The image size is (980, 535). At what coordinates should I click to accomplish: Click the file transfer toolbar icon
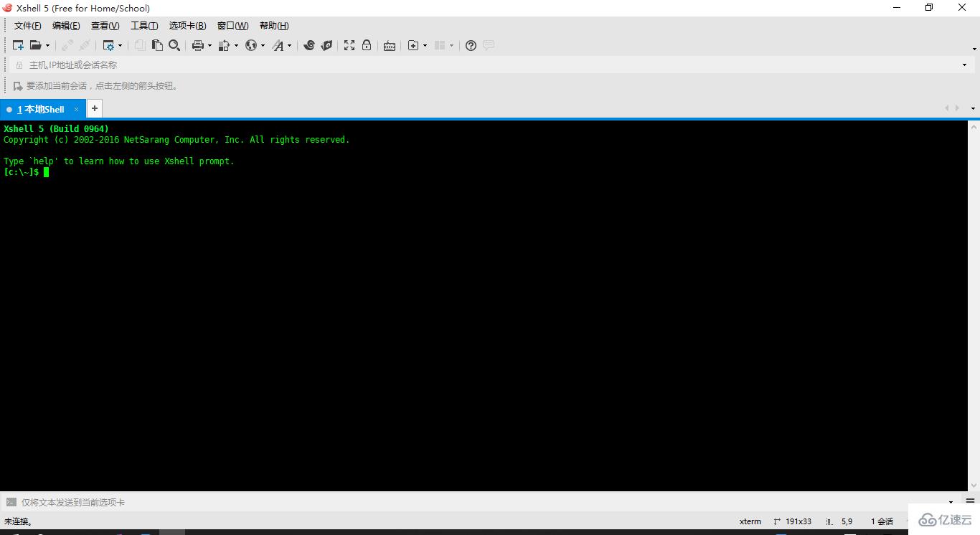(x=224, y=45)
